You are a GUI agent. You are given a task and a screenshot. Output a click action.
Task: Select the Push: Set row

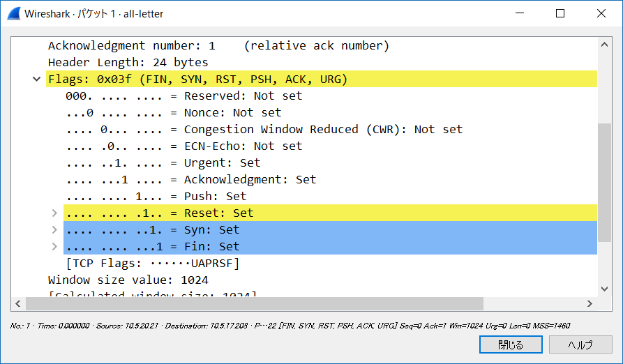pos(156,196)
